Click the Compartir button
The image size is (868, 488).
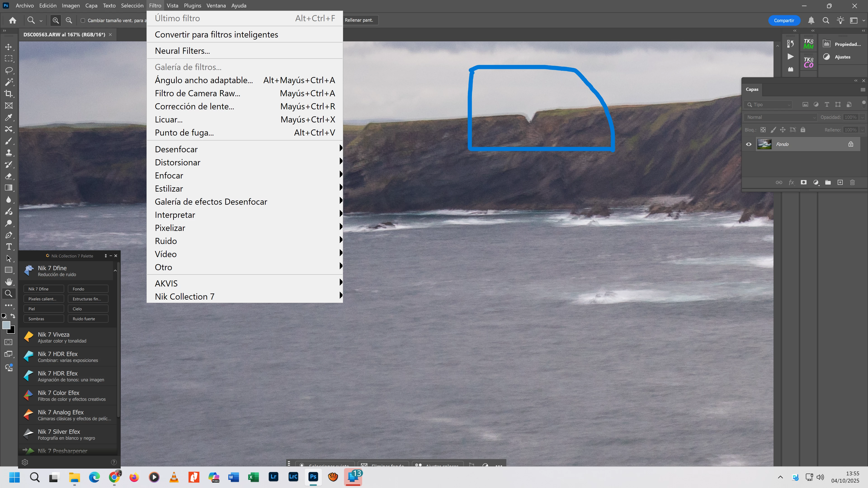[784, 21]
